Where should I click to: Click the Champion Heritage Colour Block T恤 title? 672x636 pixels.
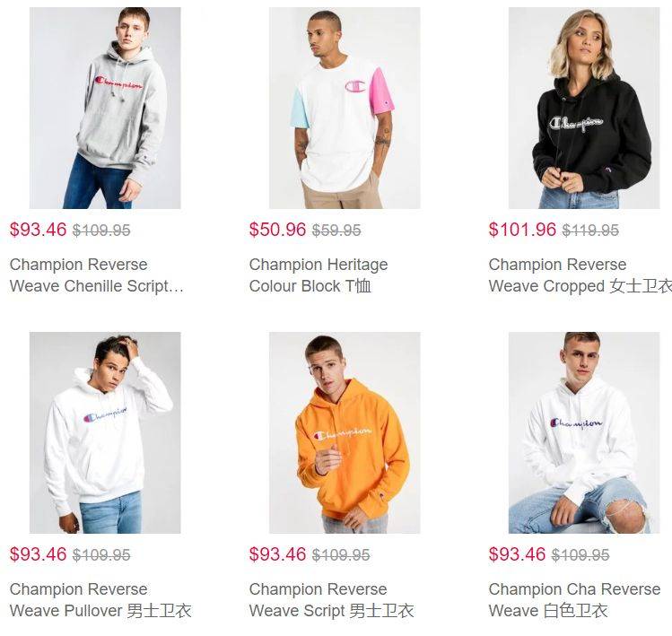pos(319,275)
